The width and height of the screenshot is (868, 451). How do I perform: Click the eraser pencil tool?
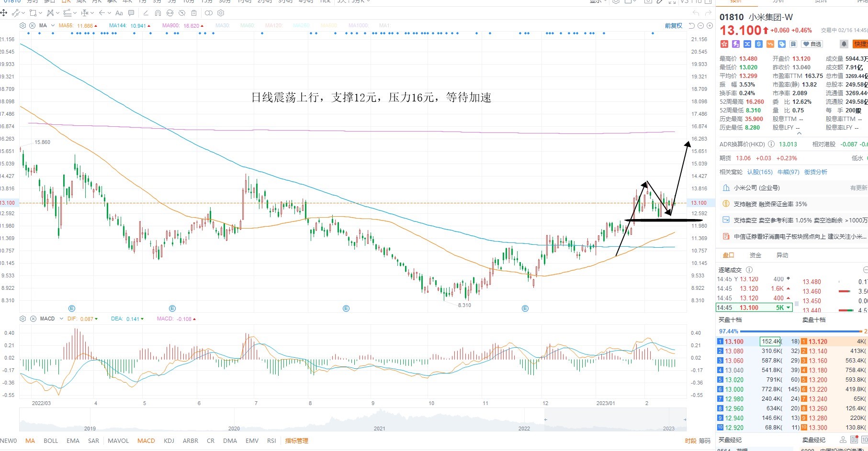[146, 13]
